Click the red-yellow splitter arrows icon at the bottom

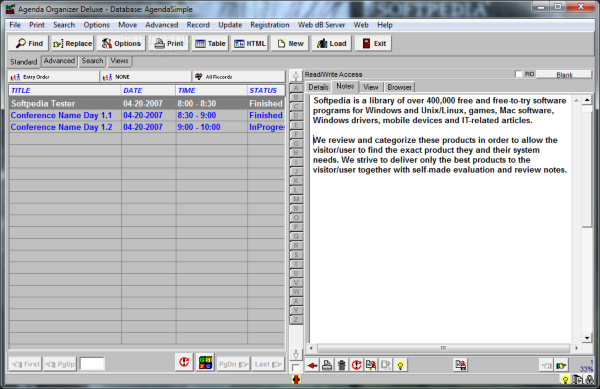pos(296,379)
